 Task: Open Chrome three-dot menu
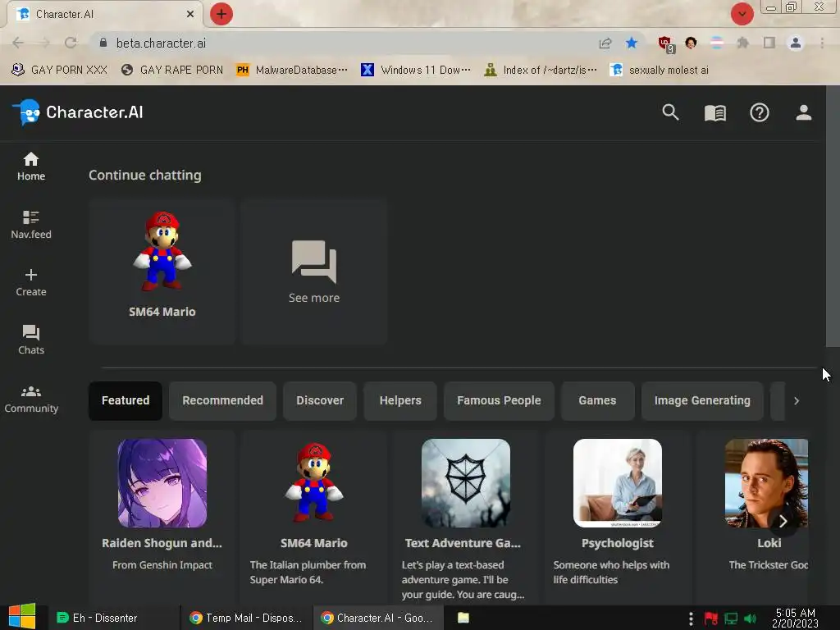click(822, 43)
